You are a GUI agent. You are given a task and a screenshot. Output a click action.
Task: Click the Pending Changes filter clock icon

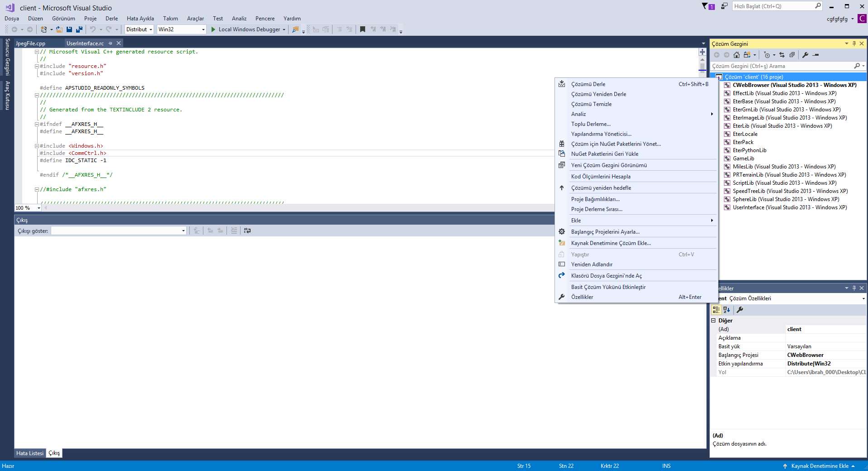coord(767,55)
